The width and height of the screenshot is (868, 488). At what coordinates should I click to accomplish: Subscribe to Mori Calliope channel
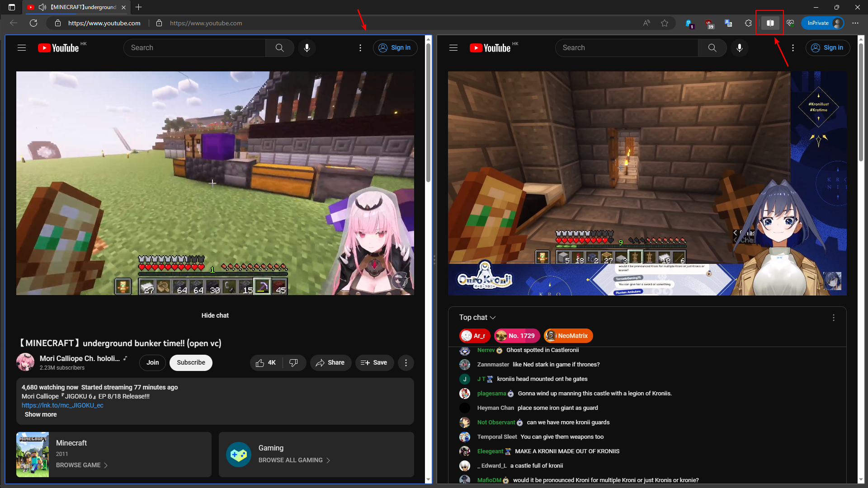click(x=191, y=362)
